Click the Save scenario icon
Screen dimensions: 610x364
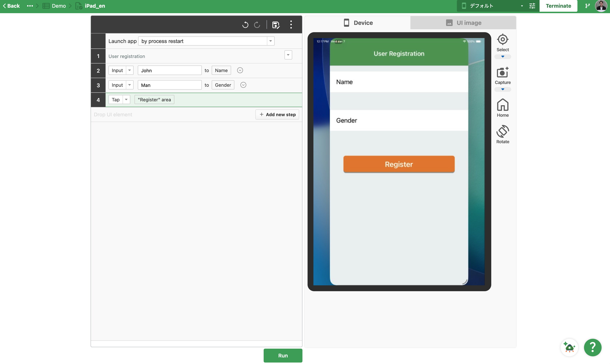pos(276,25)
